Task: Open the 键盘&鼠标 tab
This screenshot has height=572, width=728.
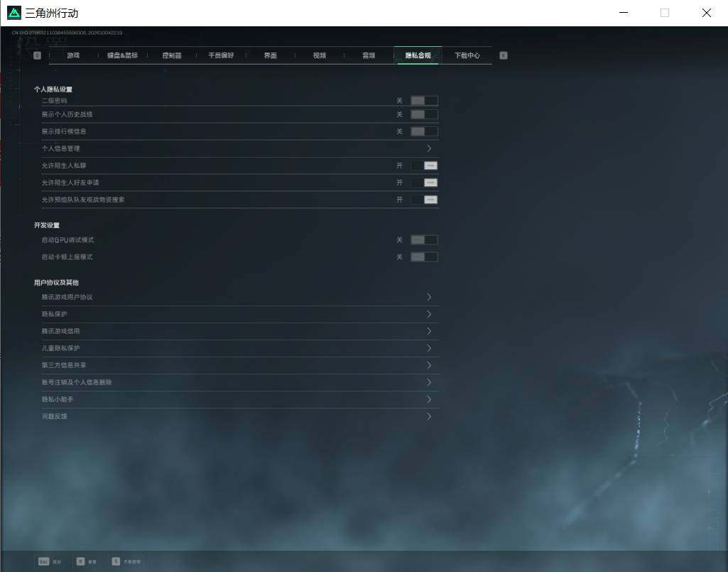Action: (123, 55)
